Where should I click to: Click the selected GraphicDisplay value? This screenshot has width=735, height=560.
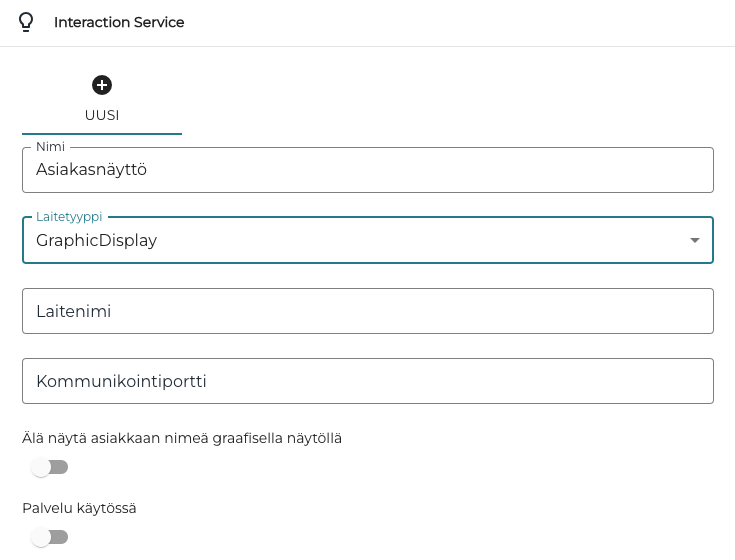97,240
